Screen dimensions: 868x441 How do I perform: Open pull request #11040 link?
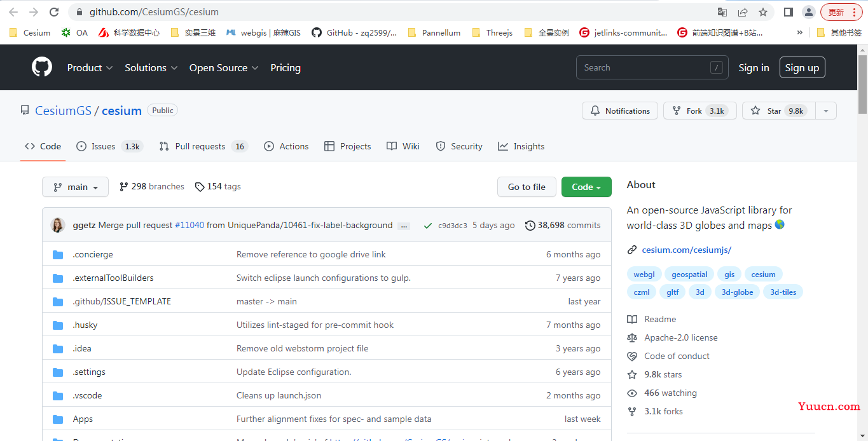(x=189, y=225)
